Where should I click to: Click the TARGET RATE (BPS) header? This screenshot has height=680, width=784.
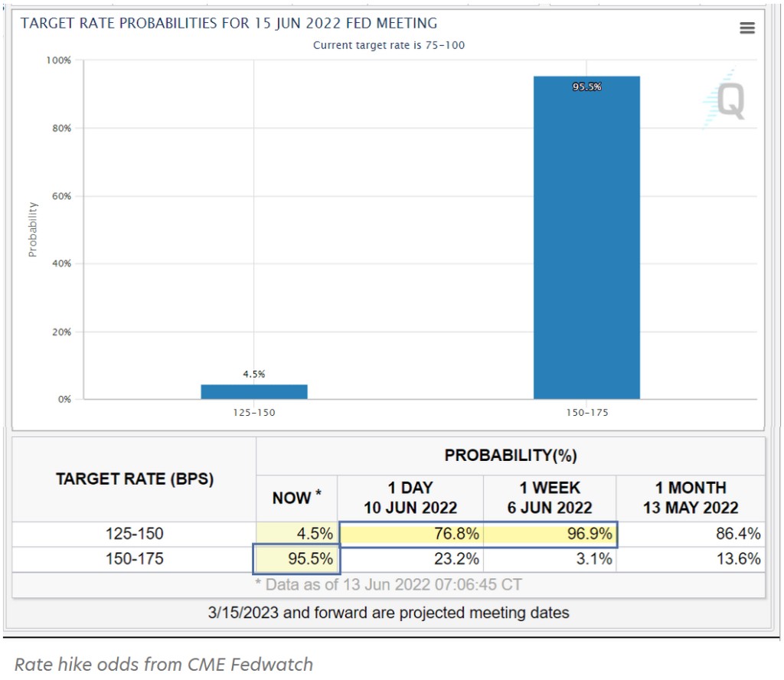[x=135, y=479]
